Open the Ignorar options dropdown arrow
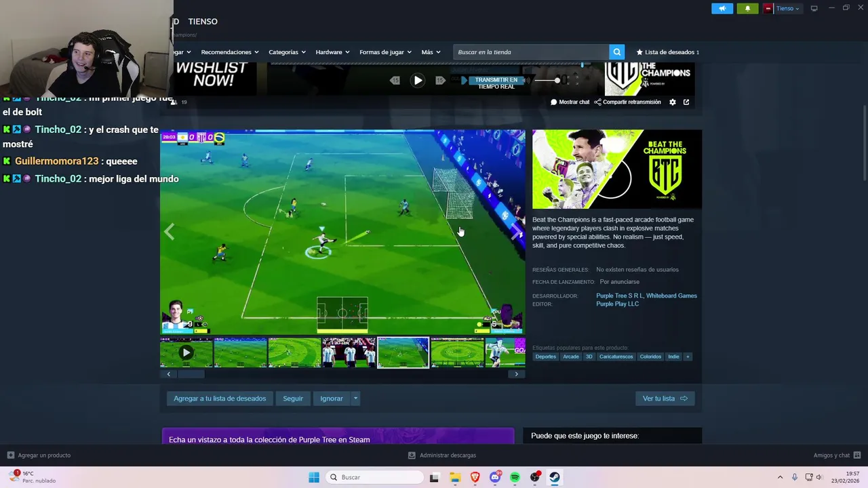 coord(355,399)
